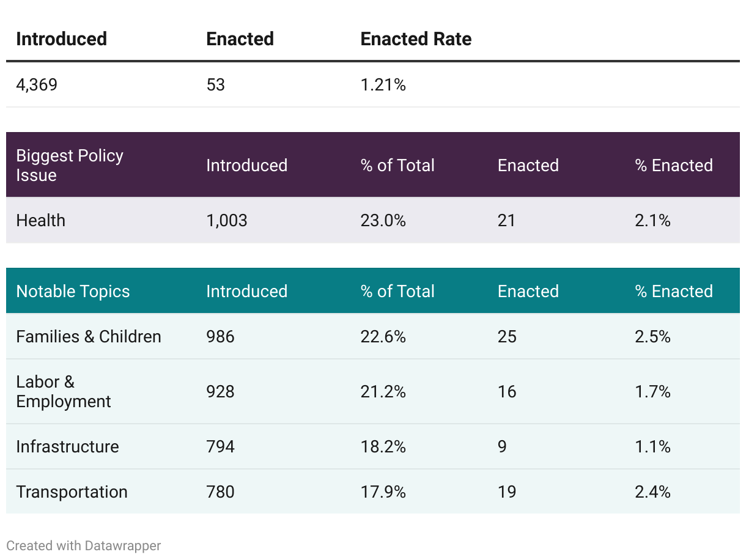Click the 1.21% enacted rate value
Screen dimensions: 746x560
(x=383, y=84)
